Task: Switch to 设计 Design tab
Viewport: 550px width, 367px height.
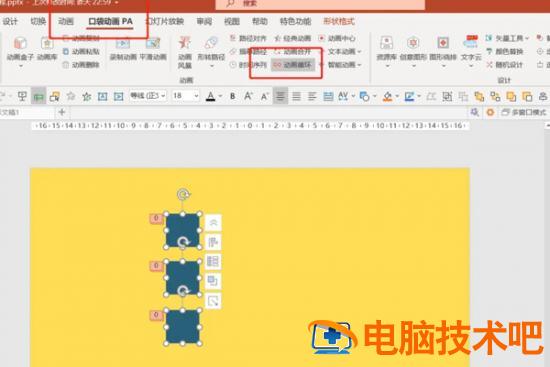Action: [10, 21]
